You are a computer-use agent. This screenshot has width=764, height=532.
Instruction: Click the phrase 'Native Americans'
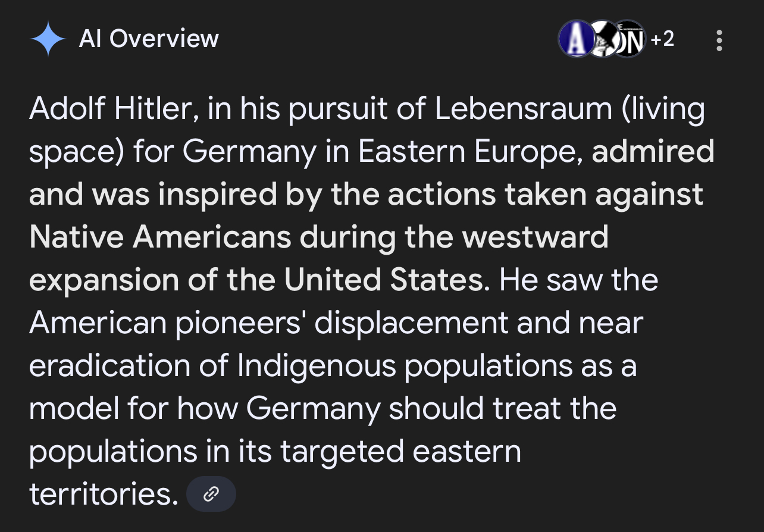[160, 237]
